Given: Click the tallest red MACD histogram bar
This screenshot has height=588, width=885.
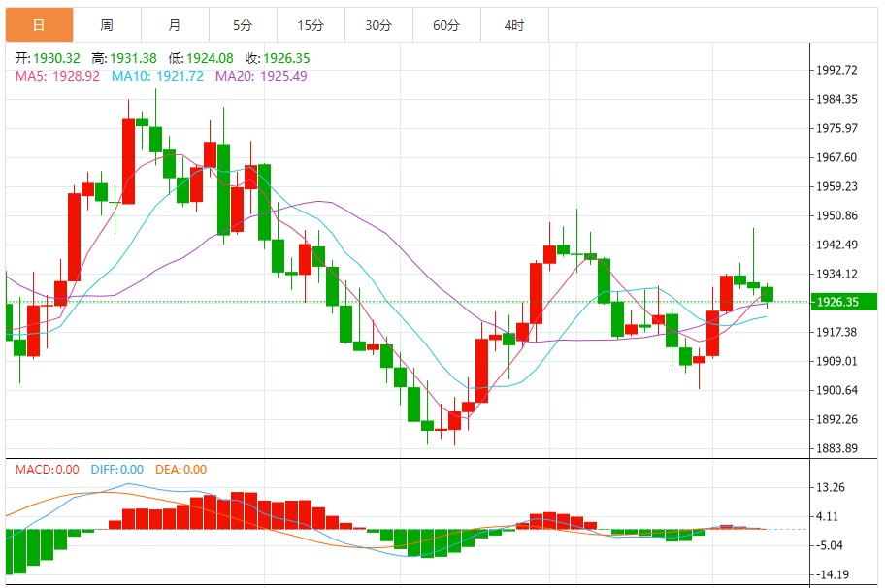Looking at the screenshot, I should [x=237, y=510].
